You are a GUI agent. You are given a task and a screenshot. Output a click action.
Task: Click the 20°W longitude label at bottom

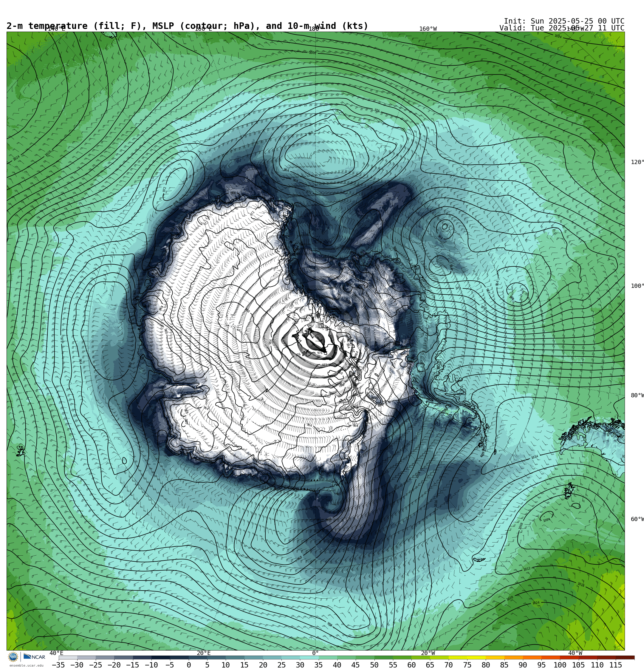click(x=428, y=653)
